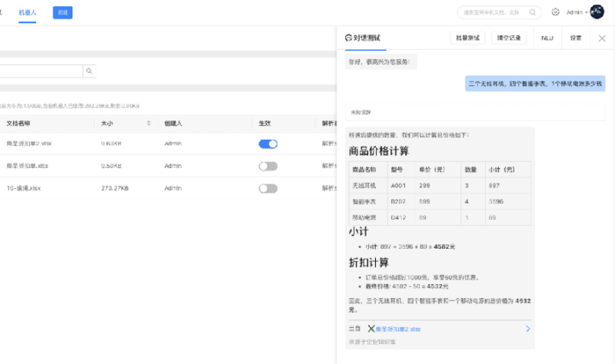Click the 清空记录 button

[x=509, y=38]
